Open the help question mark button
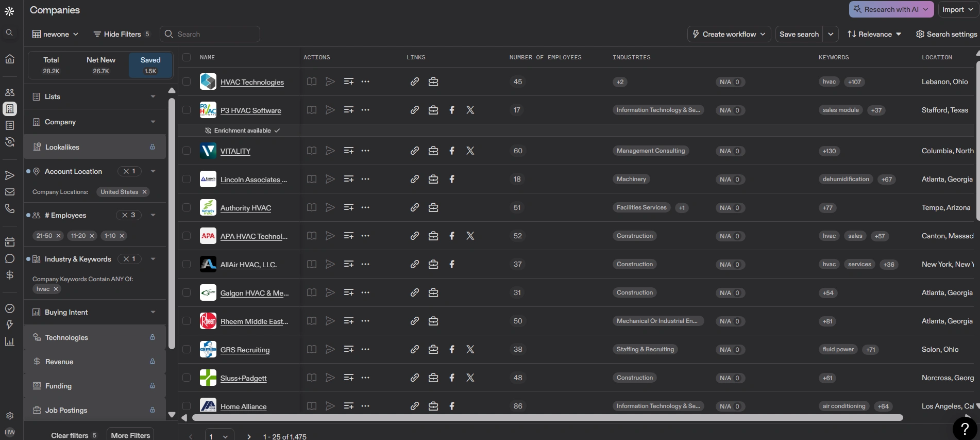The height and width of the screenshot is (440, 980). (x=965, y=428)
